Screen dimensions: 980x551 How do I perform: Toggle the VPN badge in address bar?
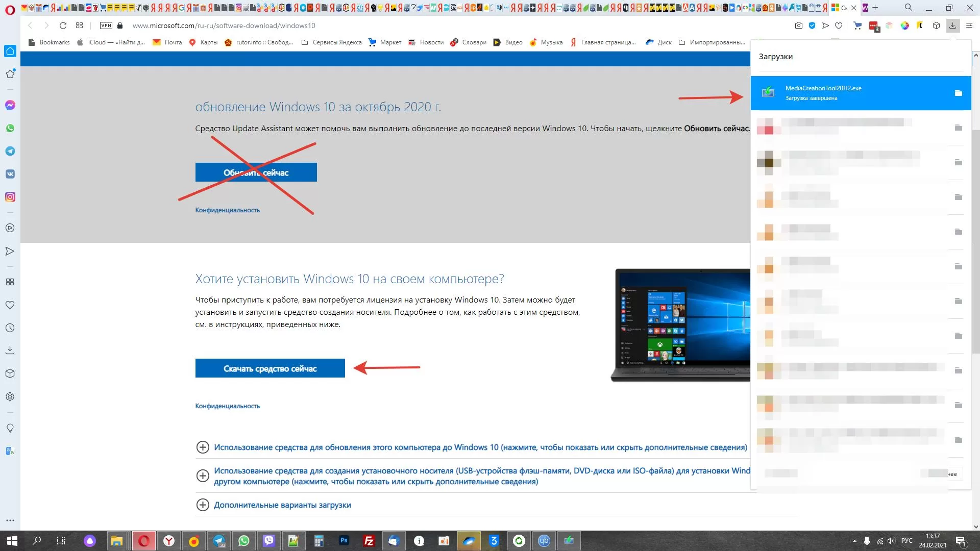(106, 26)
